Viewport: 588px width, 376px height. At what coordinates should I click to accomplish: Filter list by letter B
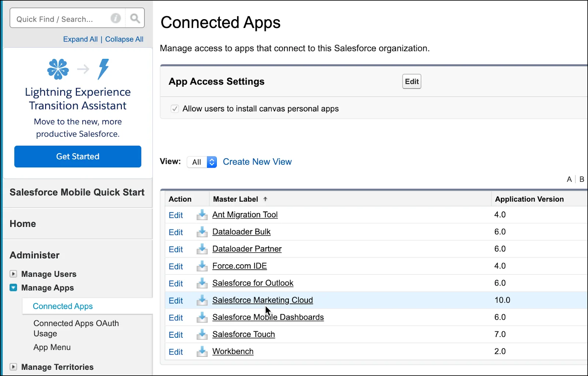(582, 179)
